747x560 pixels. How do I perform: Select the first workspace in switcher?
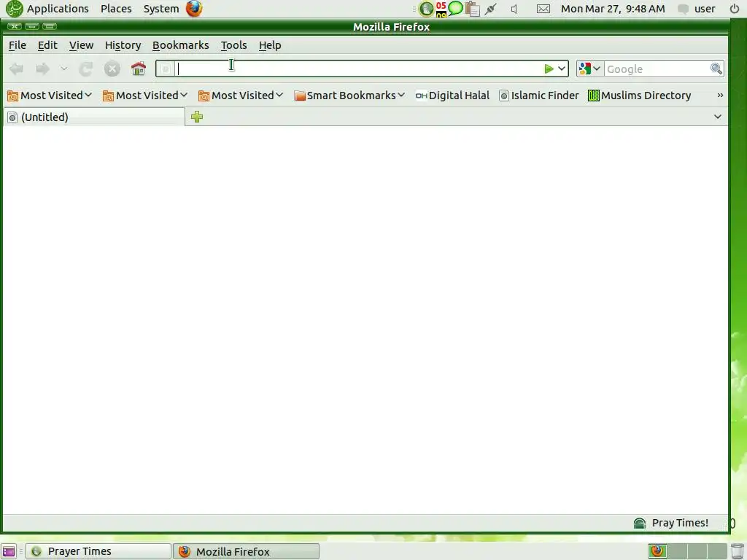[657, 551]
